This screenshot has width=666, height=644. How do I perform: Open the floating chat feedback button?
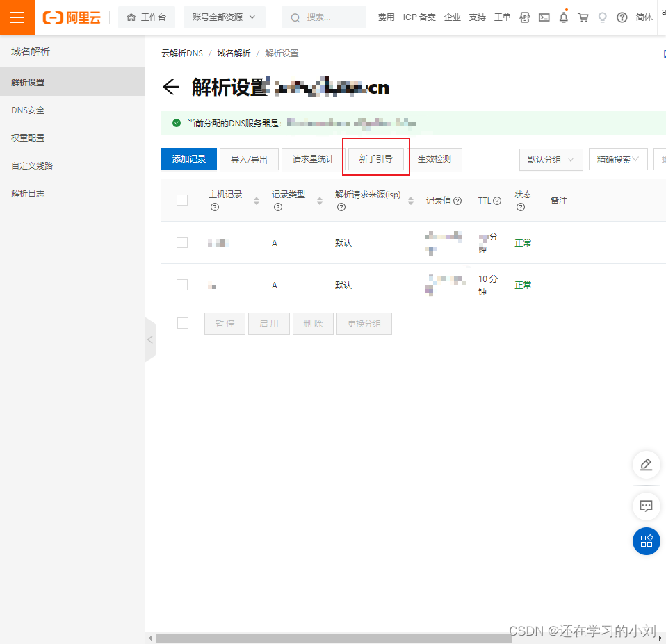(646, 506)
